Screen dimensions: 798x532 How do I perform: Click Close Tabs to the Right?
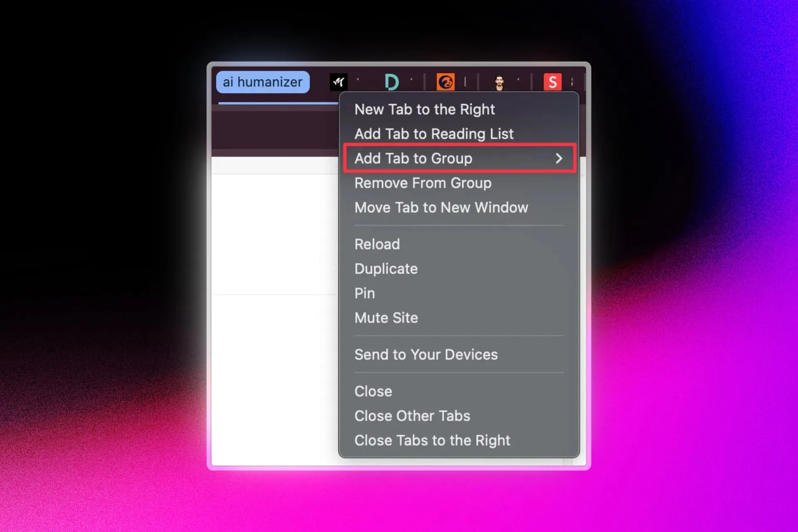432,440
